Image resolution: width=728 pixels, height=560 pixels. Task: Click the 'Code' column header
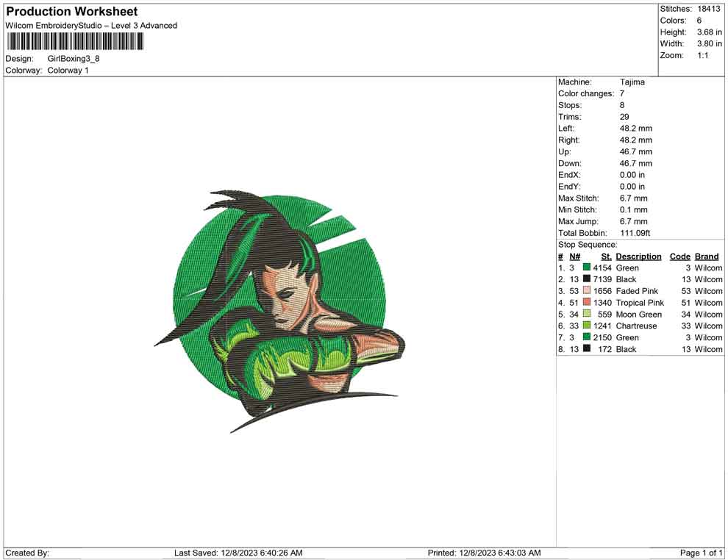coord(680,256)
